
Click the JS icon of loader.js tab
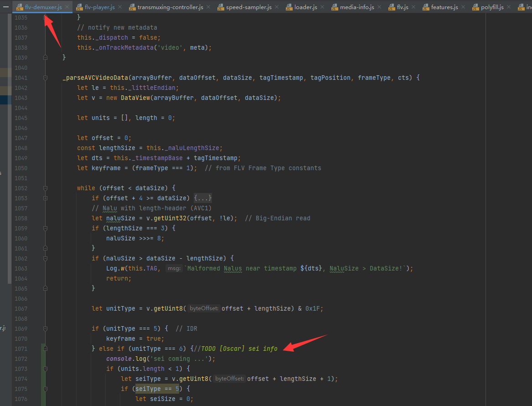coord(289,7)
